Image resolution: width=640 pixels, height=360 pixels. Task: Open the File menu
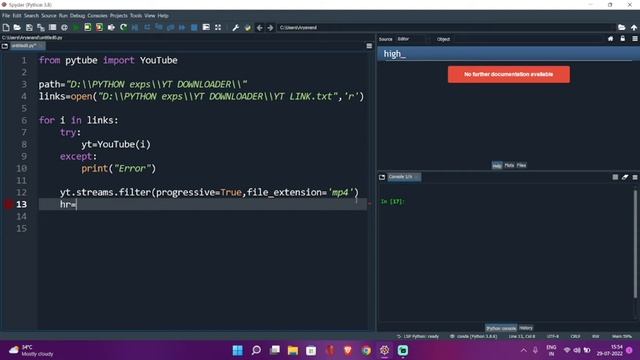(x=6, y=16)
